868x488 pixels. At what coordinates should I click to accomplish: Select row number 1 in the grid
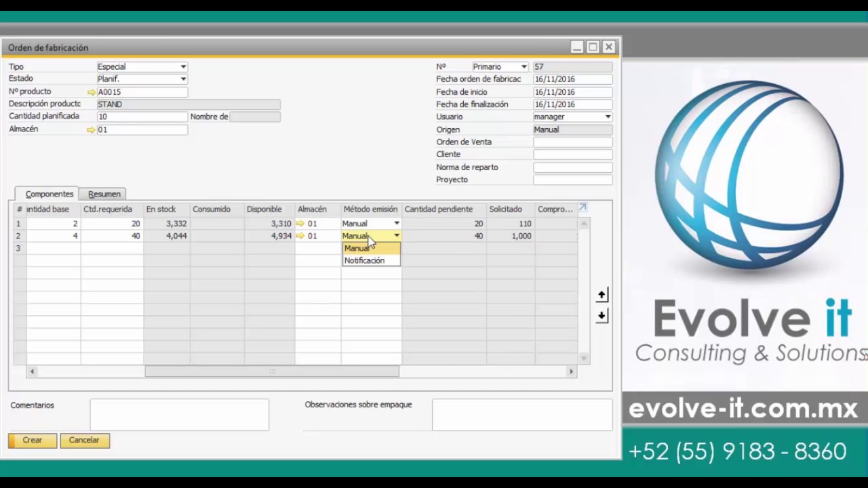19,224
